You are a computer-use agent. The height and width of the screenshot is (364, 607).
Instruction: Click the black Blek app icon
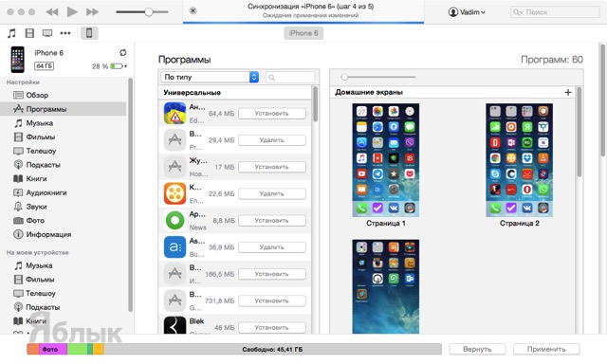175,325
